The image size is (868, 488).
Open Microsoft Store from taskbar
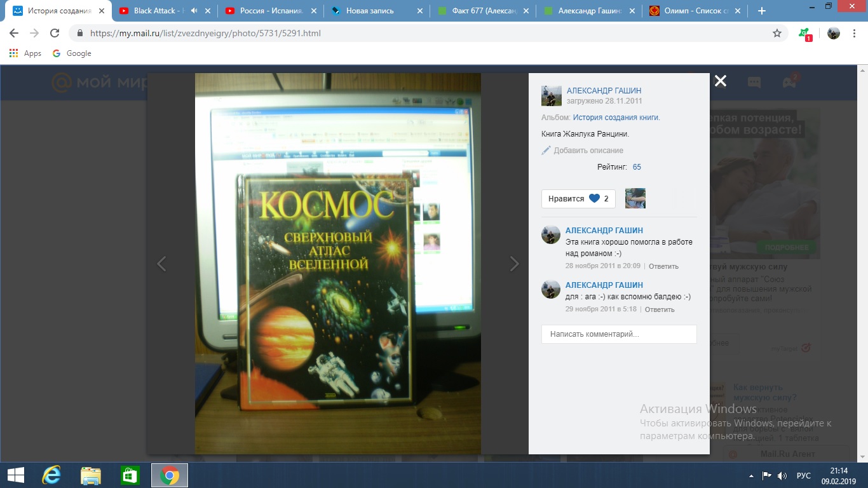tap(129, 475)
